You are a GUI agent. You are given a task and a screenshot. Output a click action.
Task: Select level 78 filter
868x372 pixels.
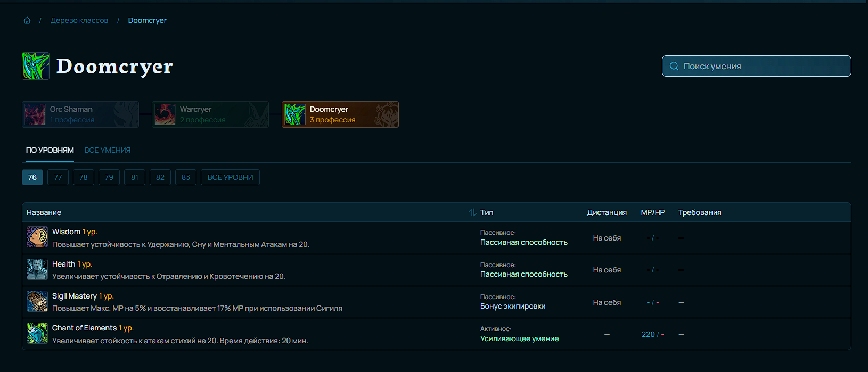[84, 177]
